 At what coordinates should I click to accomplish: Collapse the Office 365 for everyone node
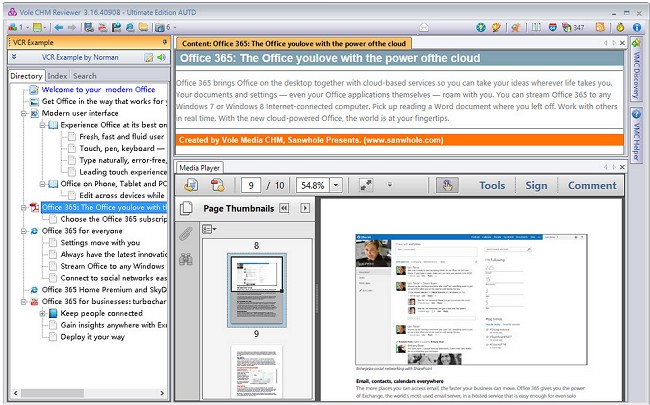point(24,231)
